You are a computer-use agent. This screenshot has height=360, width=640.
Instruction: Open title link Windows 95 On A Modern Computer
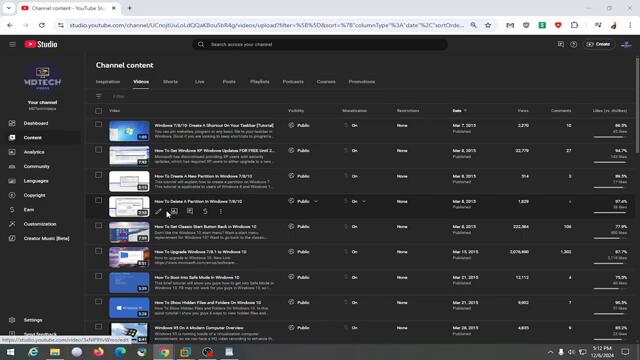[x=199, y=328]
